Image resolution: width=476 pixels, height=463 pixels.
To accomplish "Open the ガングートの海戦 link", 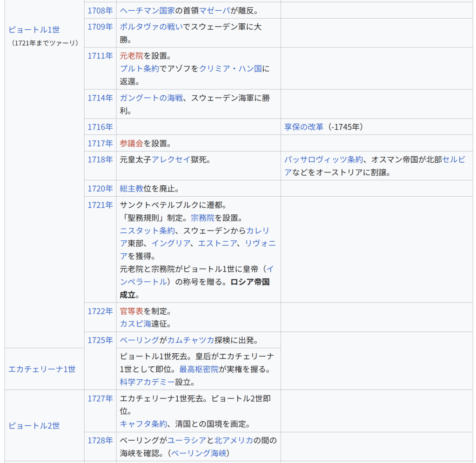I will [151, 98].
